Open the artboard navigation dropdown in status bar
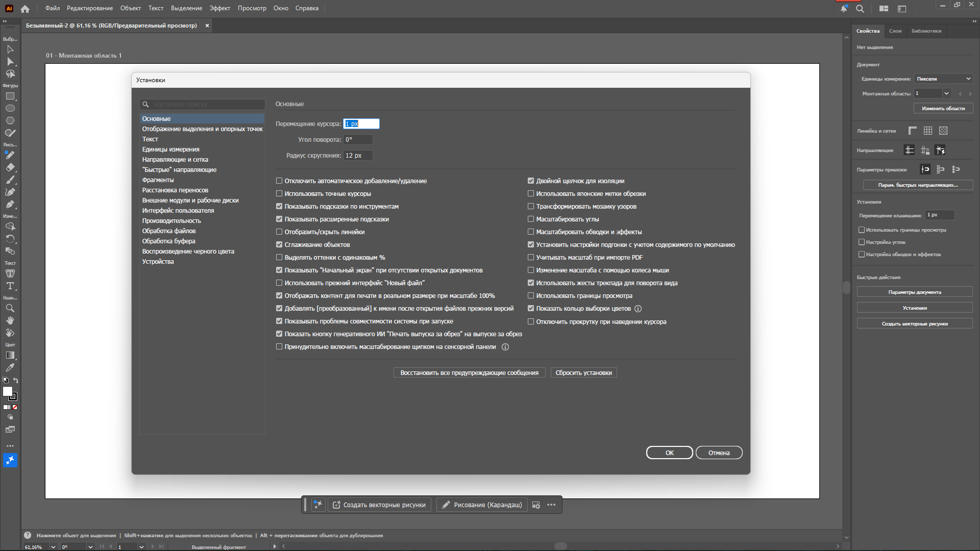 141,547
